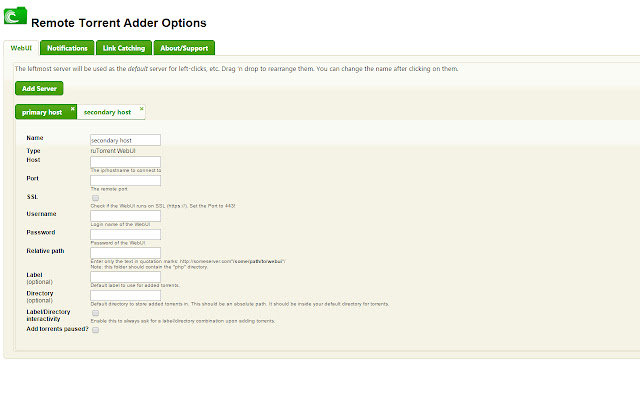Focus the Name input field
640x400 pixels.
(x=125, y=140)
